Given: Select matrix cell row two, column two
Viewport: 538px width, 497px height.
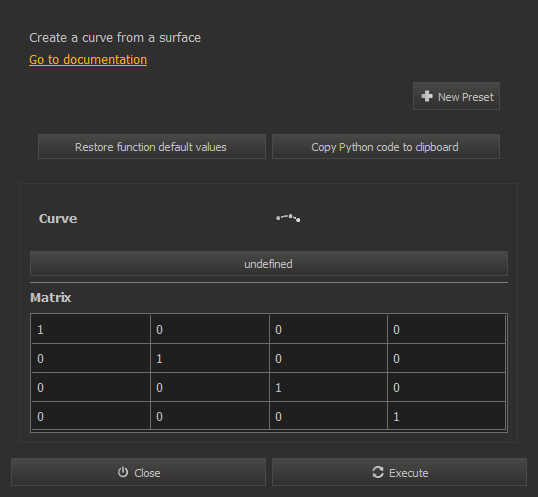Looking at the screenshot, I should tap(210, 358).
